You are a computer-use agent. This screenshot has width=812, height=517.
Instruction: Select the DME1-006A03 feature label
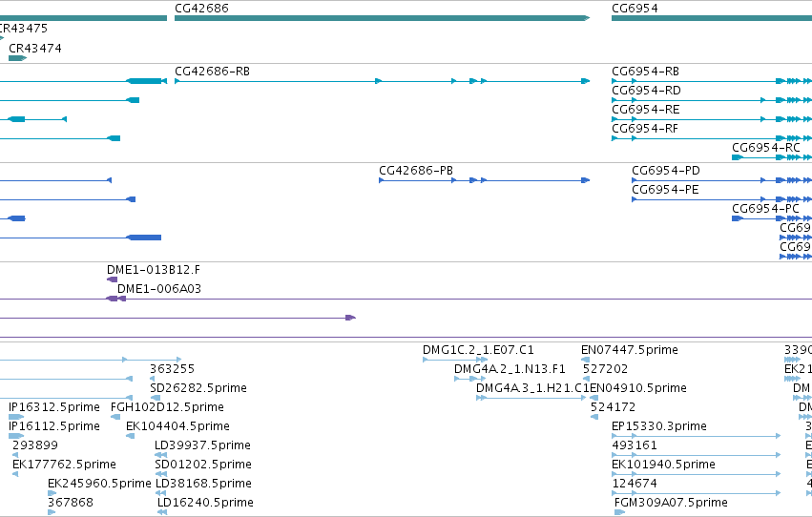point(159,289)
